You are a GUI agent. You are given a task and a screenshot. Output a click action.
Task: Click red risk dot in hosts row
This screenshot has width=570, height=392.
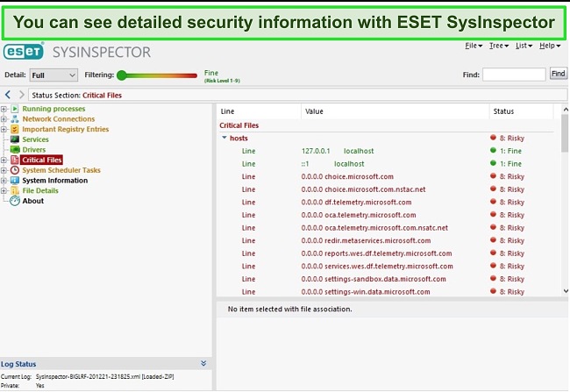click(493, 138)
